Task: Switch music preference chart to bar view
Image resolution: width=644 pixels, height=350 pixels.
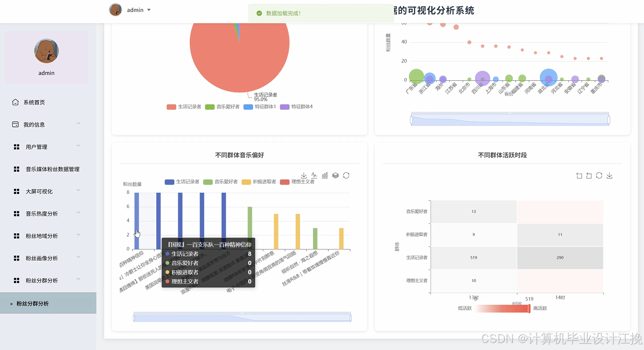Action: [325, 175]
